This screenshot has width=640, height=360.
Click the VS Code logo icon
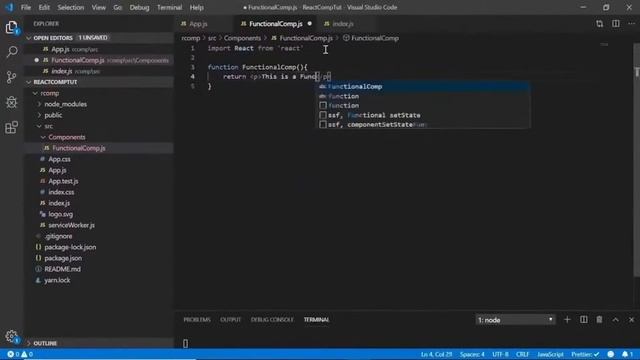tap(9, 7)
